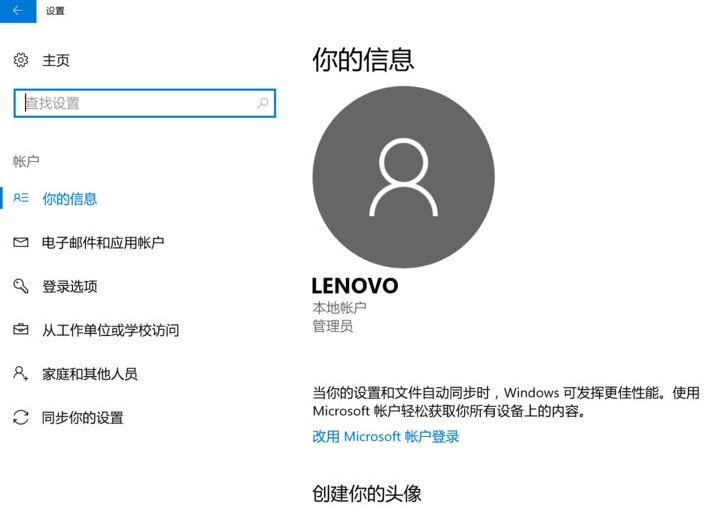Click the briefcase icon for 从工作单位或学校访问
This screenshot has width=707, height=507.
(x=21, y=330)
